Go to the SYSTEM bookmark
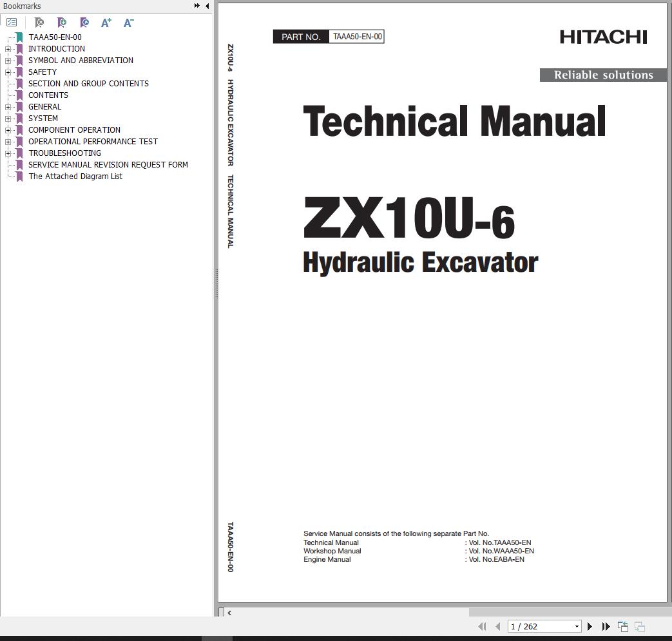 (43, 119)
